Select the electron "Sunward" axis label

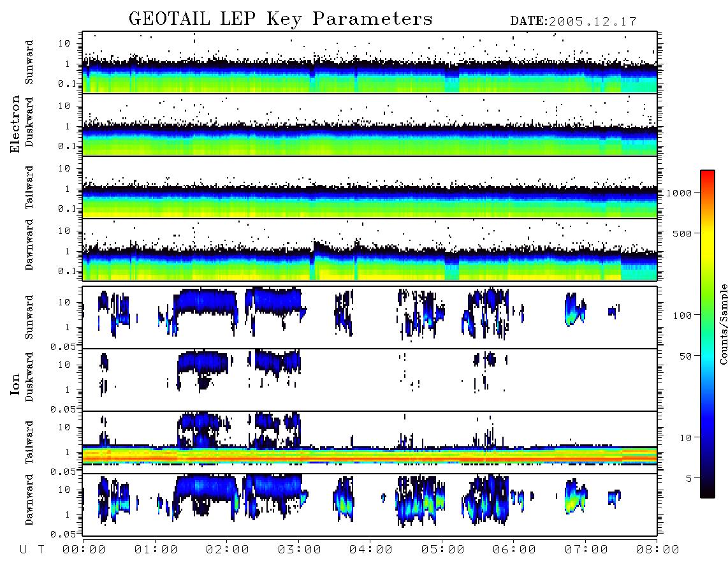coord(30,62)
